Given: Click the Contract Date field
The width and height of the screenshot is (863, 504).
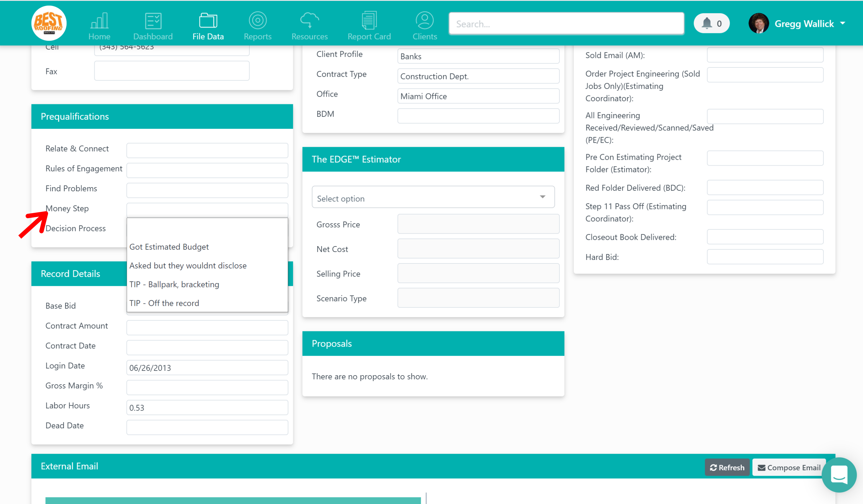Looking at the screenshot, I should point(207,347).
